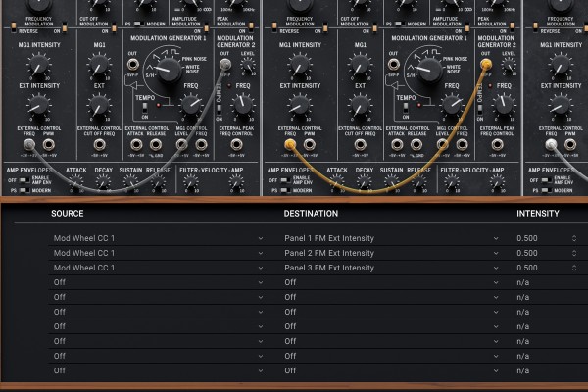Click the 0.500 intensity value for Panel 3 row
Screen dimensions: 588x392
click(x=526, y=268)
